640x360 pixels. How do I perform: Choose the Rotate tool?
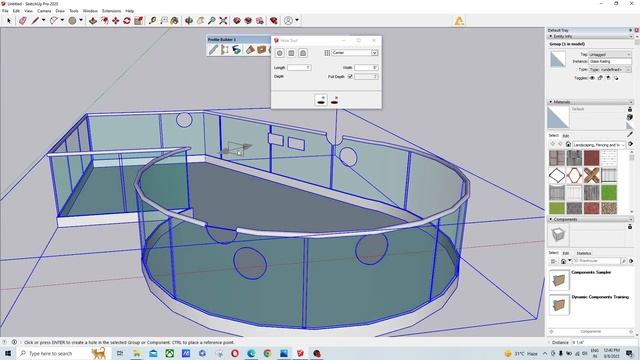[127, 20]
